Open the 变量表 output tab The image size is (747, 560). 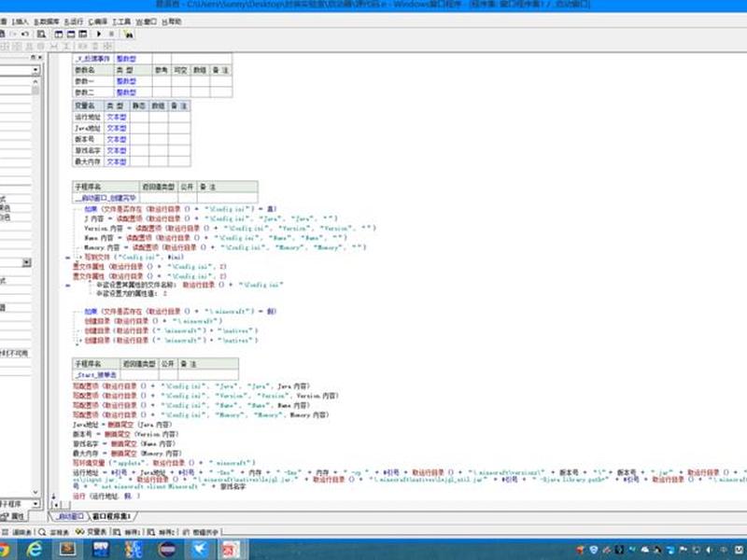(91, 532)
